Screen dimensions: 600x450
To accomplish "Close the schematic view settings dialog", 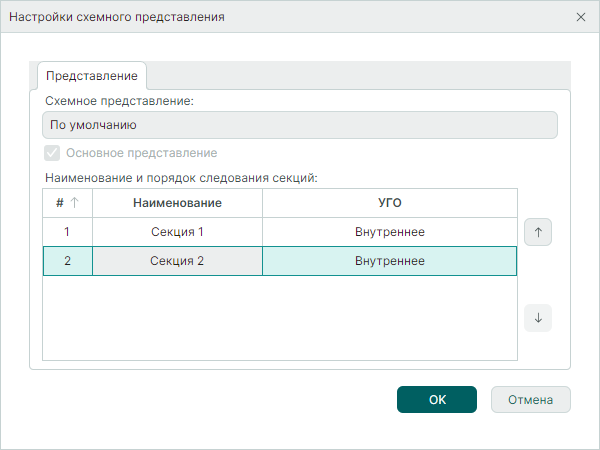I will (x=581, y=17).
